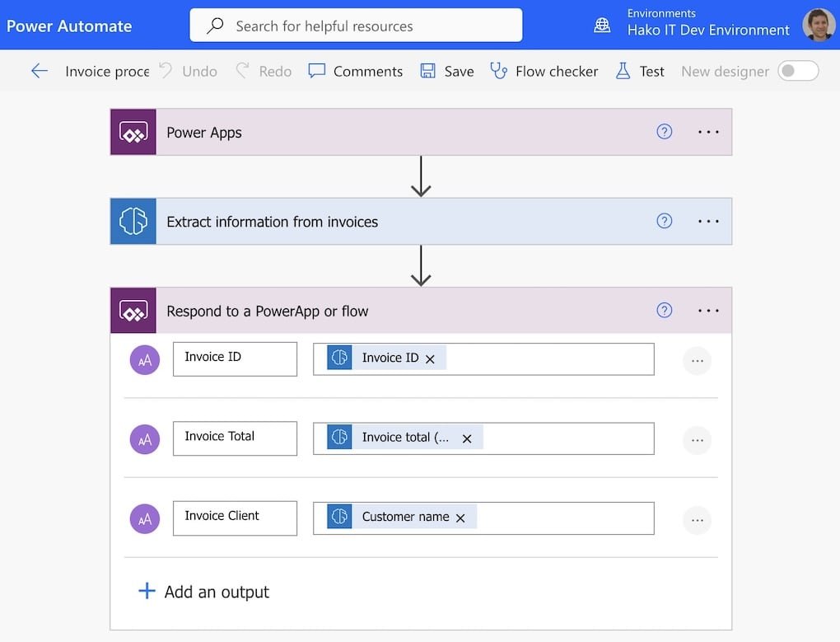
Task: Click the Hako IT Dev Environment name
Action: pyautogui.click(x=708, y=30)
